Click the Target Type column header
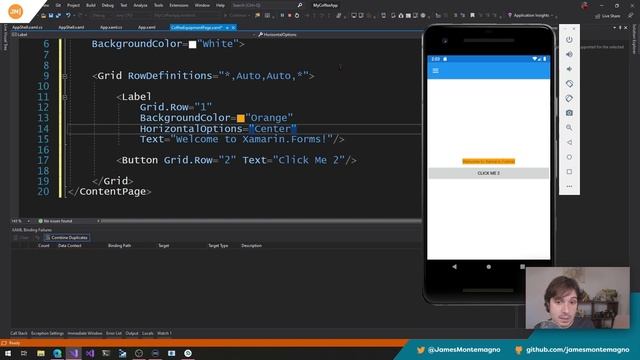The height and width of the screenshot is (360, 640). click(218, 246)
